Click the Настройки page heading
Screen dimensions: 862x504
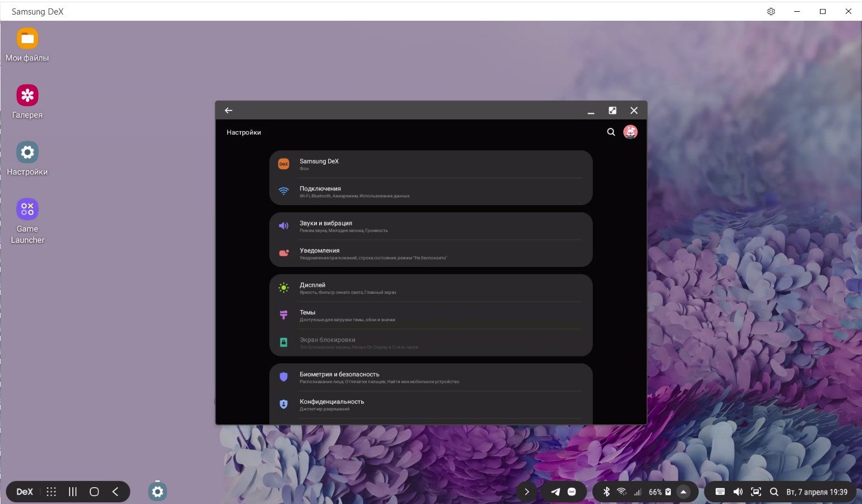(x=244, y=132)
